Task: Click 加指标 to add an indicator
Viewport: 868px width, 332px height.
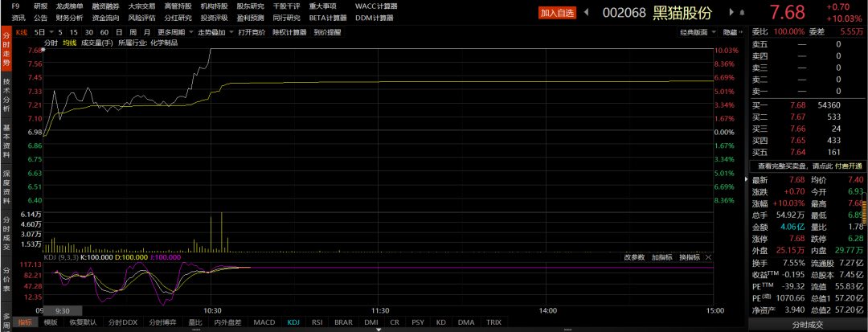Action: [x=661, y=257]
